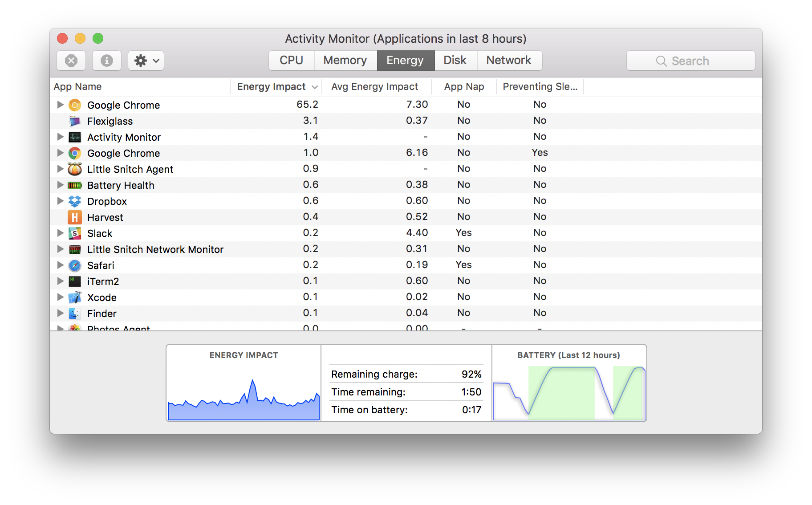
Task: Click the yellow Google Chrome Canary icon
Action: click(x=75, y=105)
